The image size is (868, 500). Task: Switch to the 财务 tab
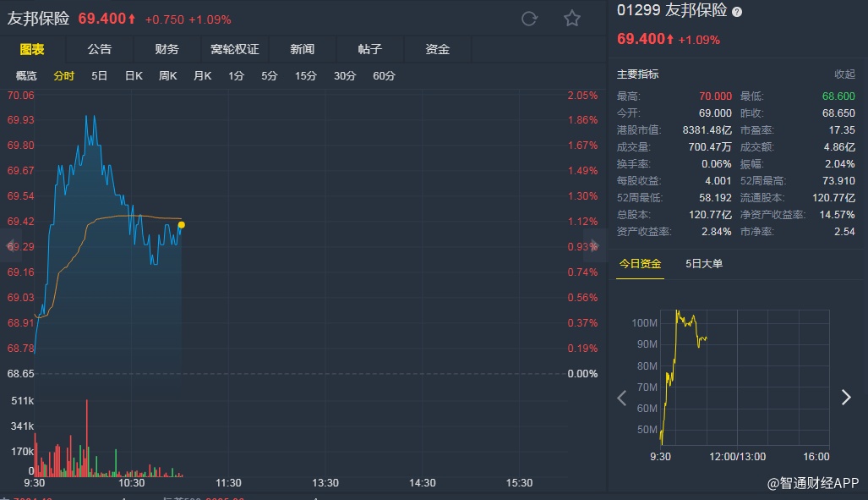pyautogui.click(x=167, y=49)
